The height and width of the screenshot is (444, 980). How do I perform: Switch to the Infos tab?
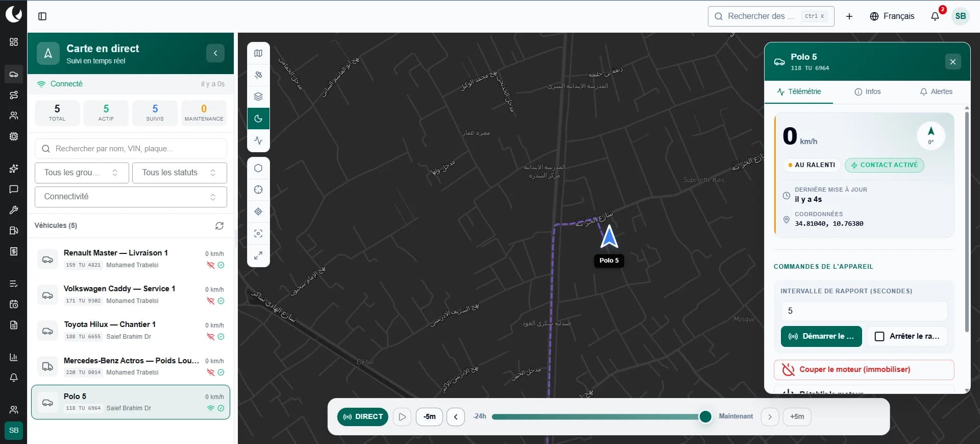[868, 92]
